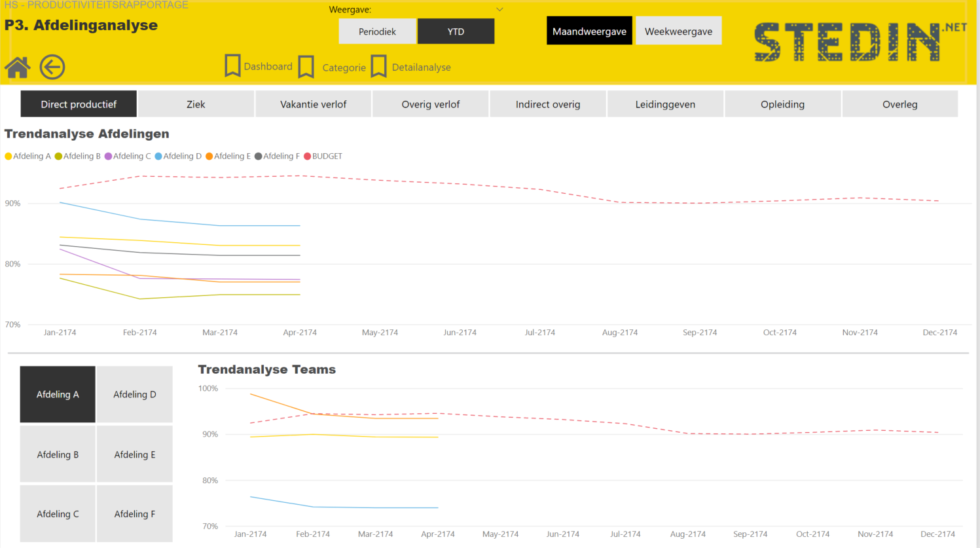
Task: Click the Detailanalyse link label
Action: pyautogui.click(x=421, y=67)
